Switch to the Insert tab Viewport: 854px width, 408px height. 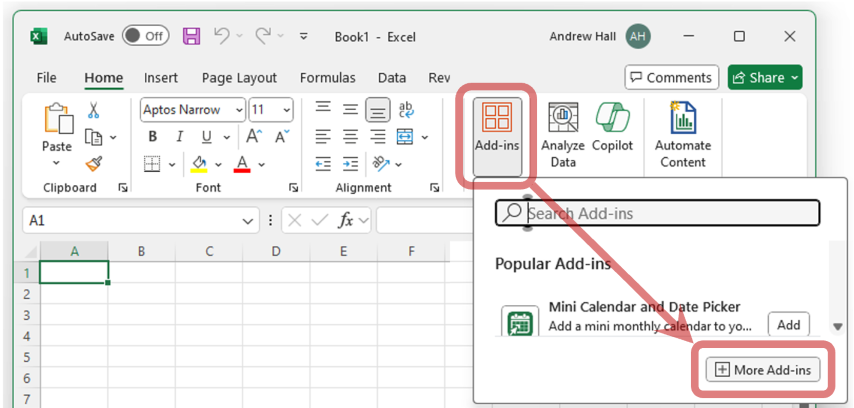(x=161, y=78)
